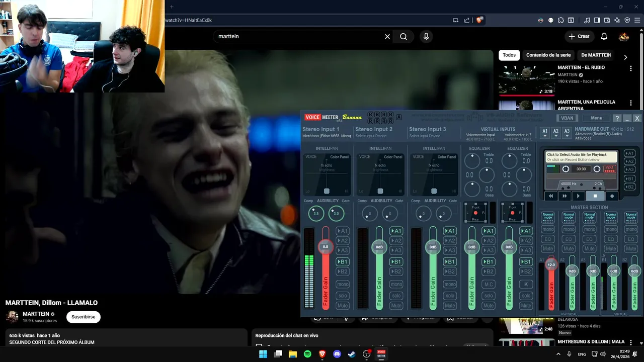The height and width of the screenshot is (362, 644).
Task: Cycle Normal mode on B2 master bus
Action: tap(631, 217)
